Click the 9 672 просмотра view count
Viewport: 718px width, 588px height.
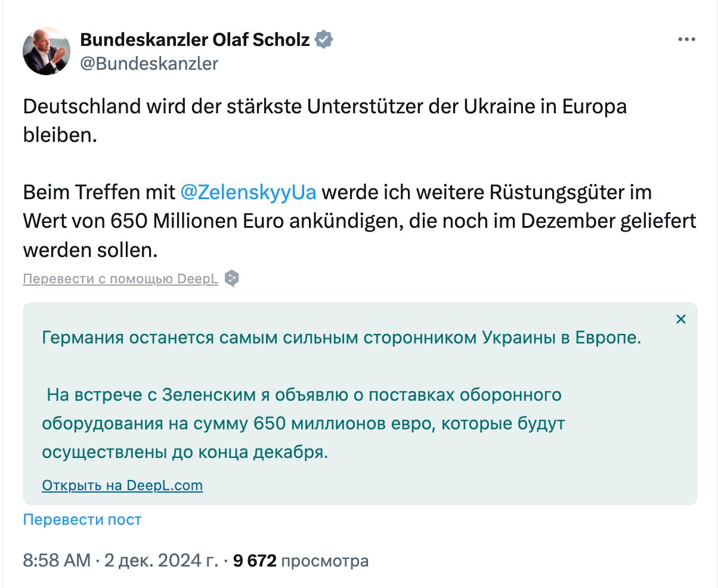[x=301, y=561]
